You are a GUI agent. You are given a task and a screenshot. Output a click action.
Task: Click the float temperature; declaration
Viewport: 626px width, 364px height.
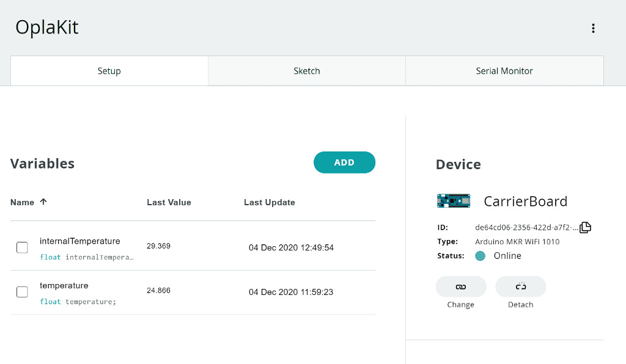point(78,302)
